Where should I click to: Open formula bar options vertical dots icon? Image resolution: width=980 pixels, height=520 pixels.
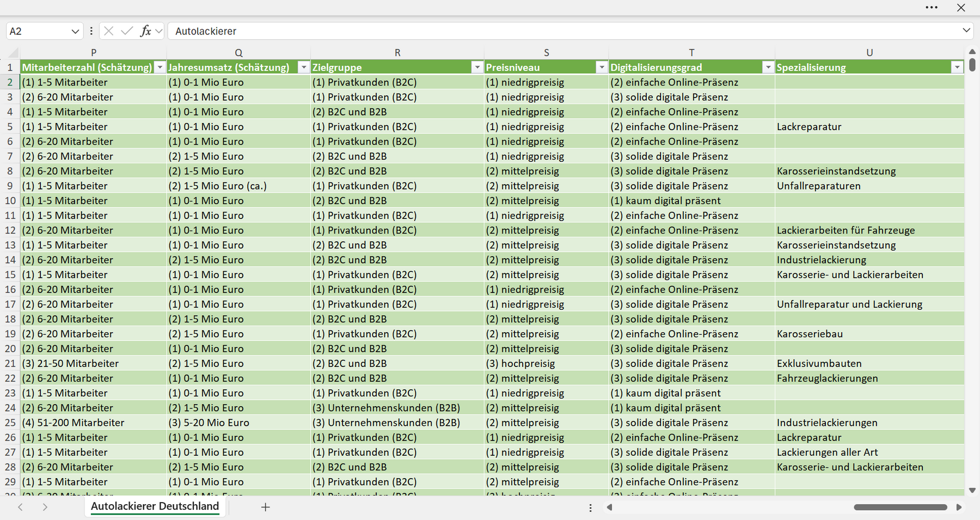click(91, 31)
